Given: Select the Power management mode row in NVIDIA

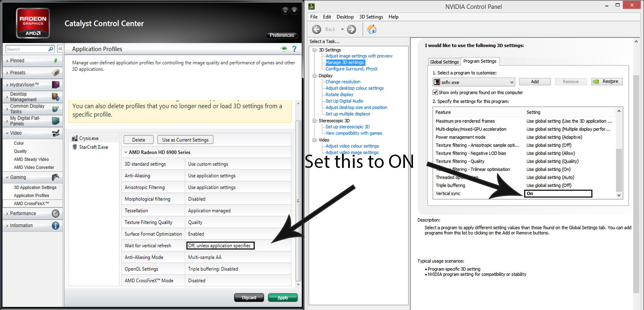Looking at the screenshot, I should click(524, 137).
